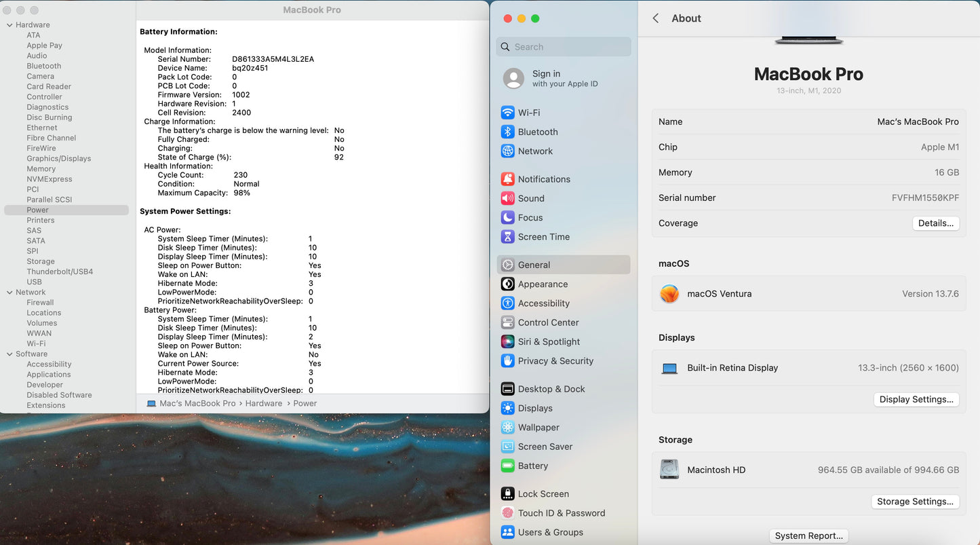
Task: Open the Notifications pane icon
Action: [507, 179]
